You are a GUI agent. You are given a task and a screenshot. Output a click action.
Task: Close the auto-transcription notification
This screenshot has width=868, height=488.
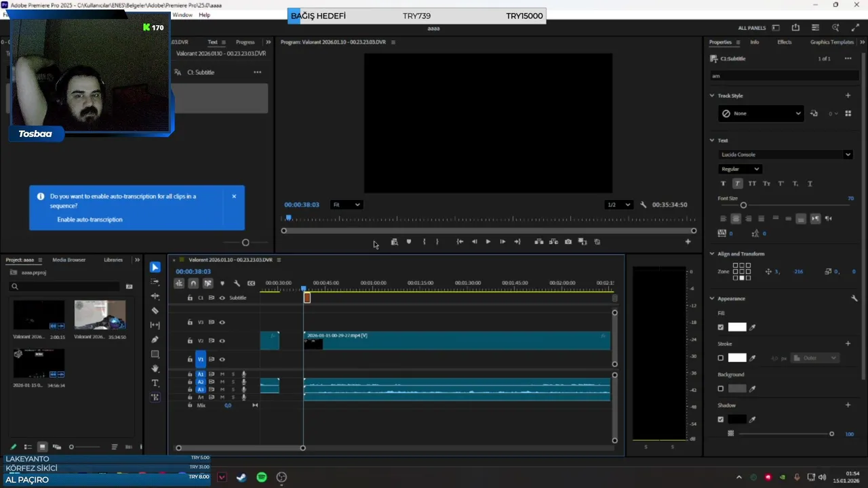(x=234, y=197)
